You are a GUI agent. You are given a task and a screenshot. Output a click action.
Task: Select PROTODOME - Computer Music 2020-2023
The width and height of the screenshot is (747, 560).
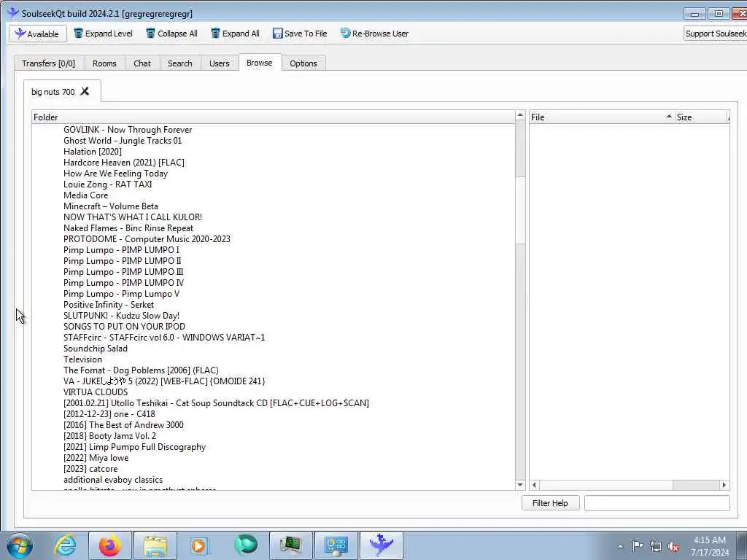147,239
